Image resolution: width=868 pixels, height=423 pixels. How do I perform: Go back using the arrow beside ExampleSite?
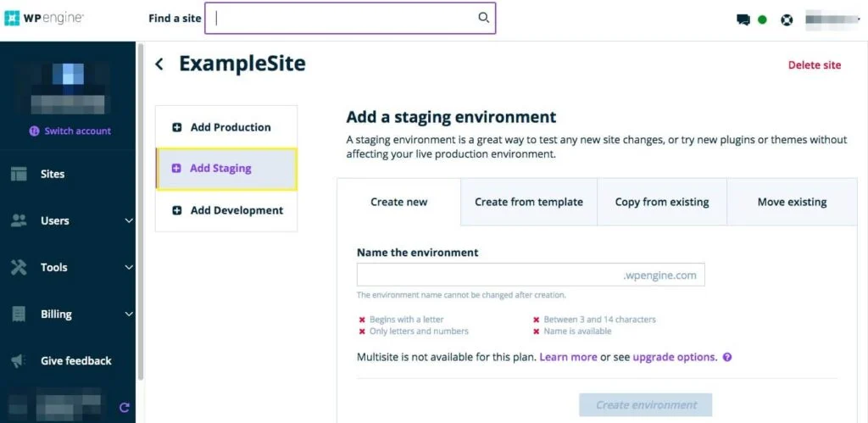(x=159, y=64)
